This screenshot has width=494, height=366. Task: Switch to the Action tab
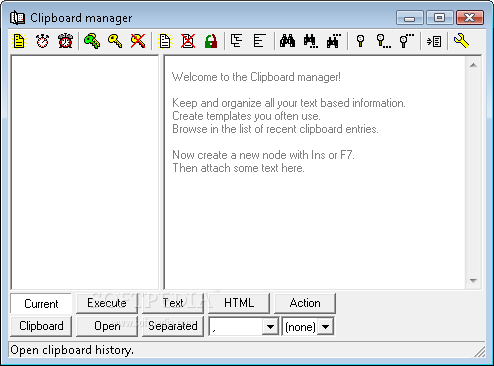305,303
